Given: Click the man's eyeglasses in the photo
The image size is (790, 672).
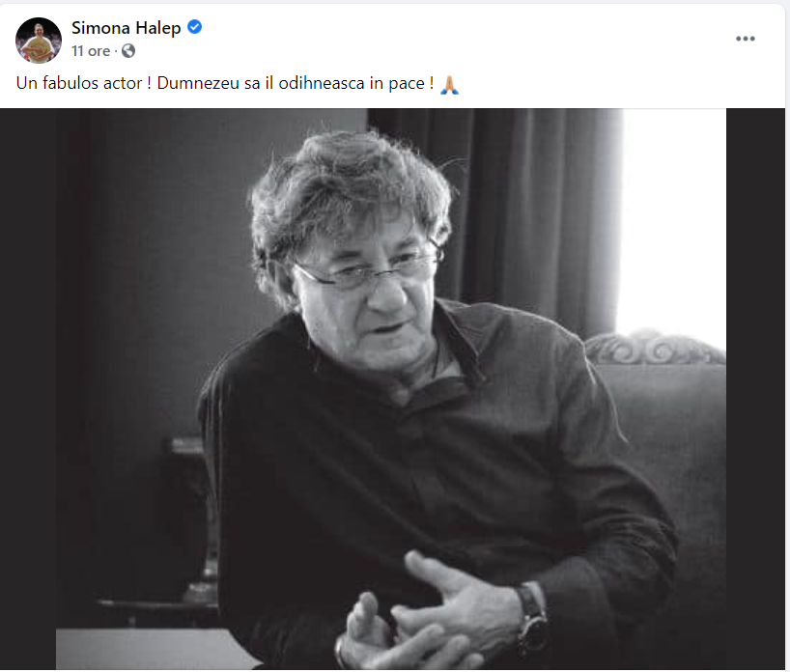Looking at the screenshot, I should tap(368, 269).
